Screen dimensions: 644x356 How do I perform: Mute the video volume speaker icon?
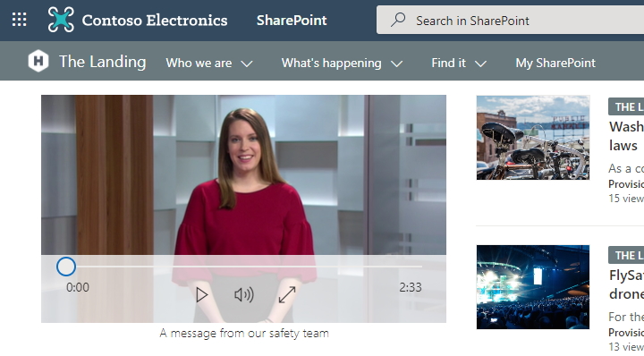[x=244, y=295]
